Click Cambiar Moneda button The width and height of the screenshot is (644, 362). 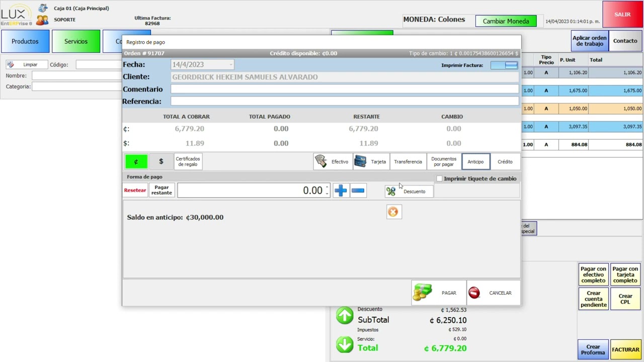(x=506, y=21)
